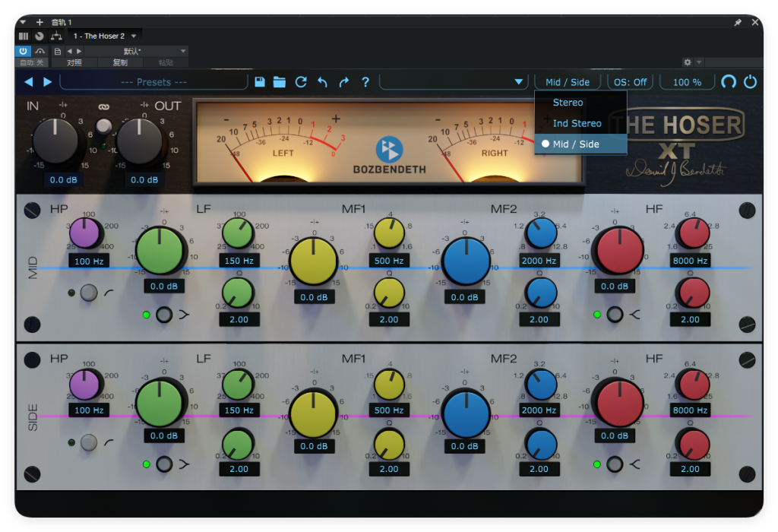Click the phase ring icon beside 100 %
The height and width of the screenshot is (532, 778).
729,82
